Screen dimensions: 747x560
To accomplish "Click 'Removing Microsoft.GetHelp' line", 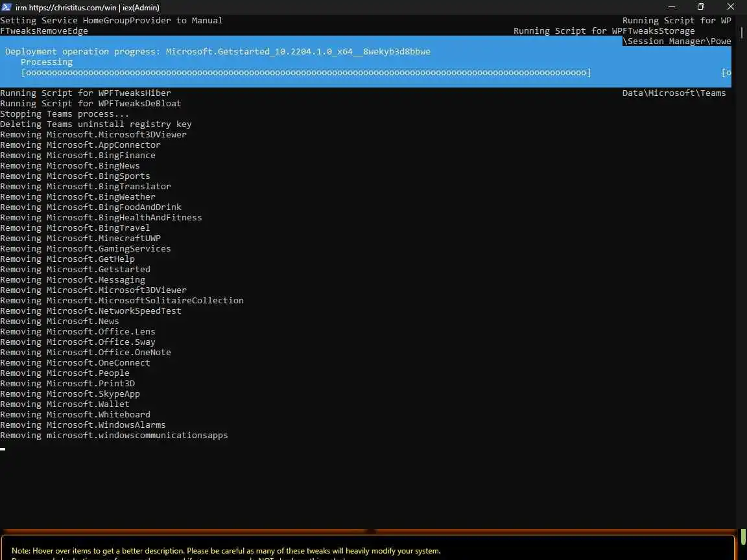I will pos(67,259).
